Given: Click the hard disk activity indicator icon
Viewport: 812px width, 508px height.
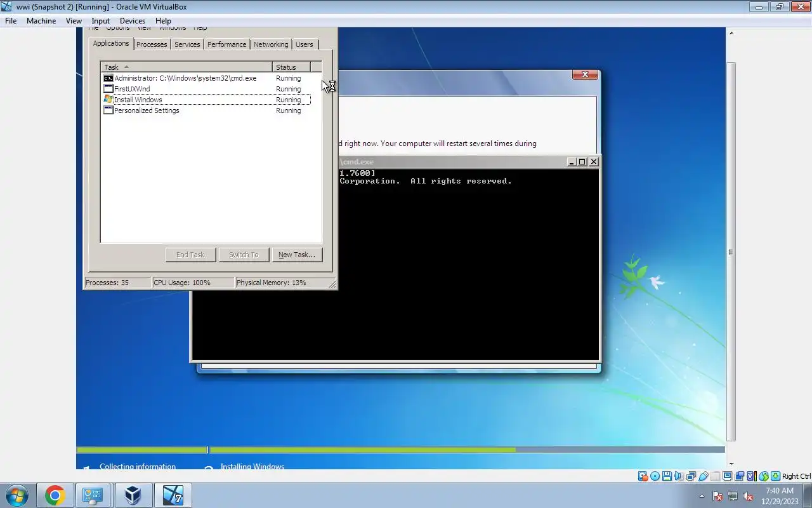Looking at the screenshot, I should pos(643,476).
